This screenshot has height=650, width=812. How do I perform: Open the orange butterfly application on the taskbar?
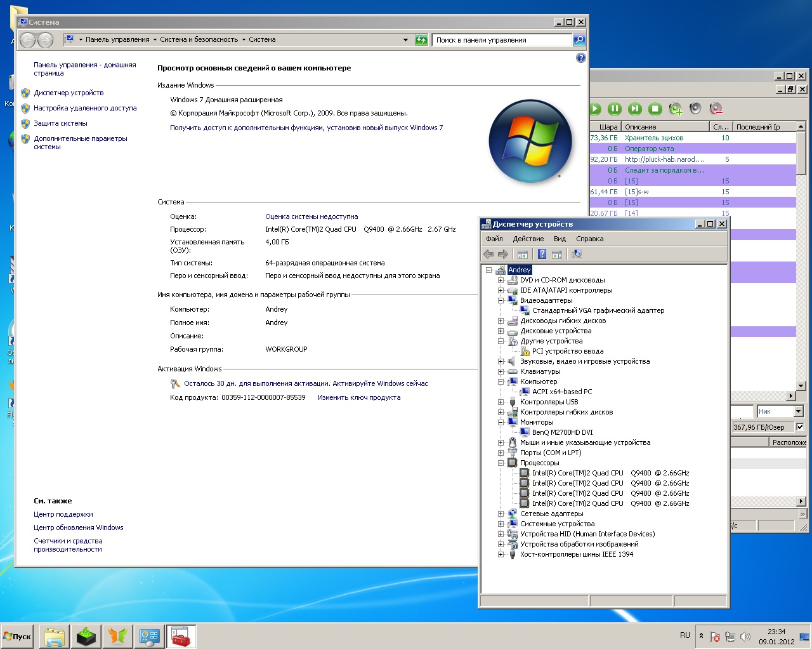(x=117, y=637)
